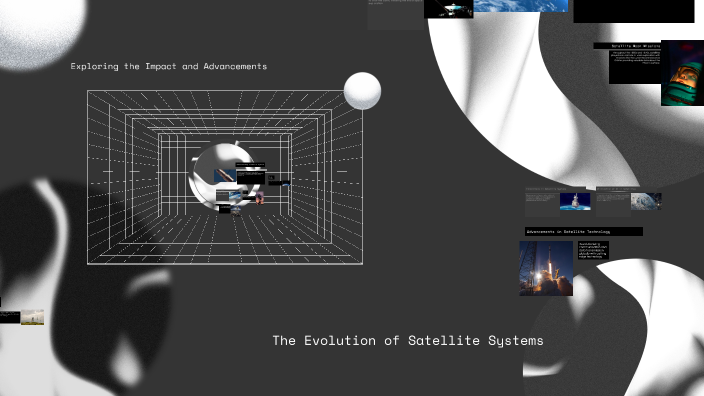The image size is (704, 396).
Task: Click the white text block beside rocket photo
Action: pos(593,250)
